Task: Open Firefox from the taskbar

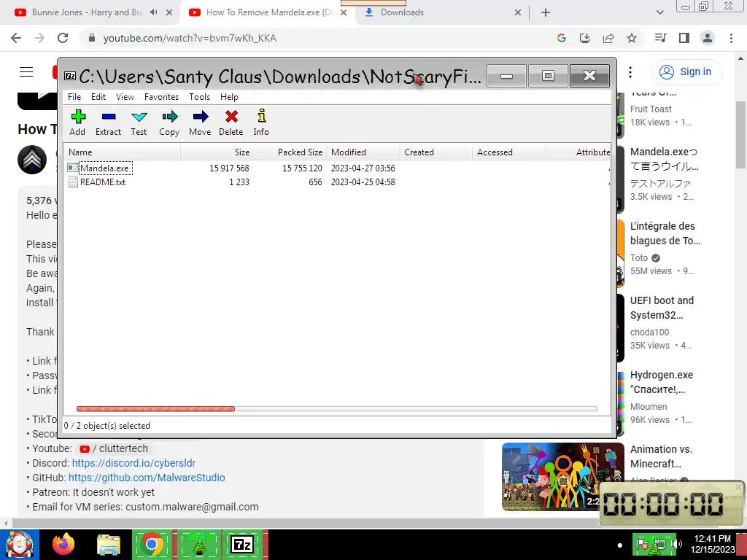Action: coord(63,545)
